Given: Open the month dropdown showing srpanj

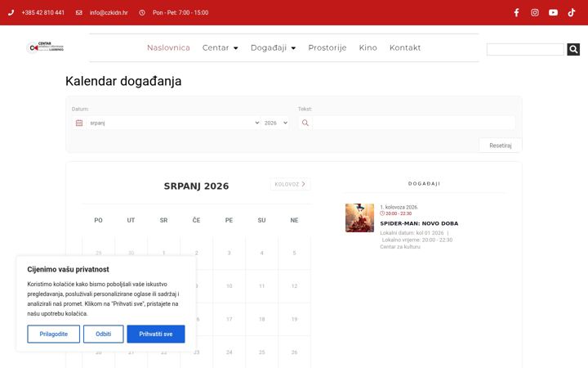Looking at the screenshot, I should coord(174,123).
